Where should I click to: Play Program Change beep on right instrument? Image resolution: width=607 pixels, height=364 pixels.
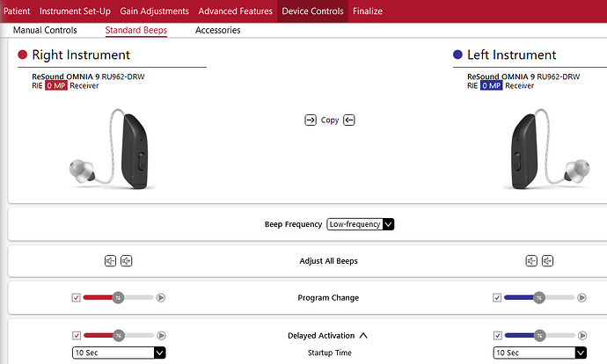coord(161,298)
